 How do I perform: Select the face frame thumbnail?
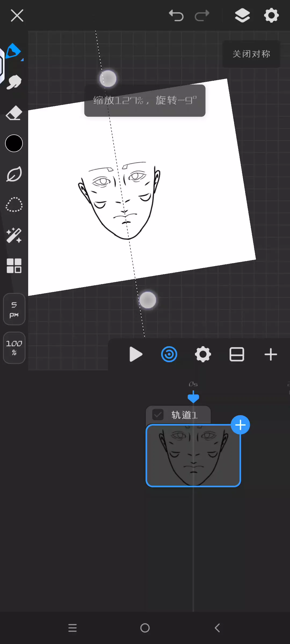coord(193,456)
